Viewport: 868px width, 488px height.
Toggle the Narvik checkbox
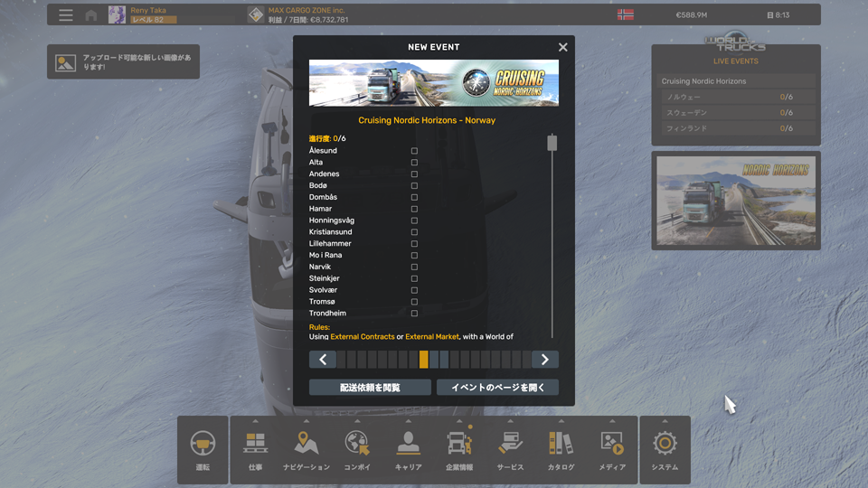click(x=414, y=267)
